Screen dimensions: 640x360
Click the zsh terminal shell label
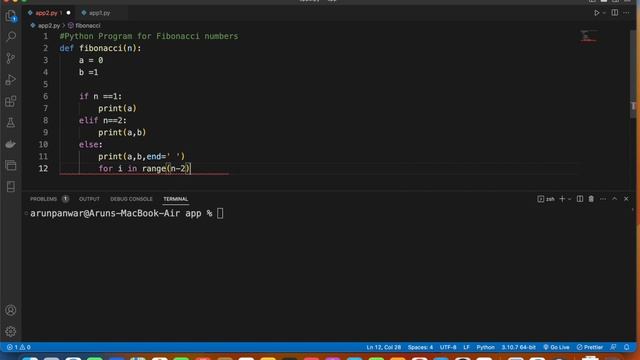(546, 199)
